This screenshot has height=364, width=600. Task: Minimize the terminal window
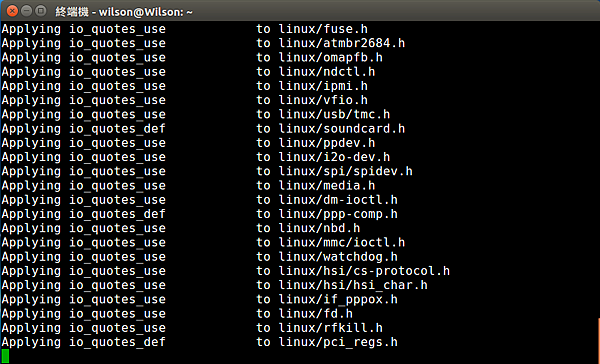tap(26, 11)
